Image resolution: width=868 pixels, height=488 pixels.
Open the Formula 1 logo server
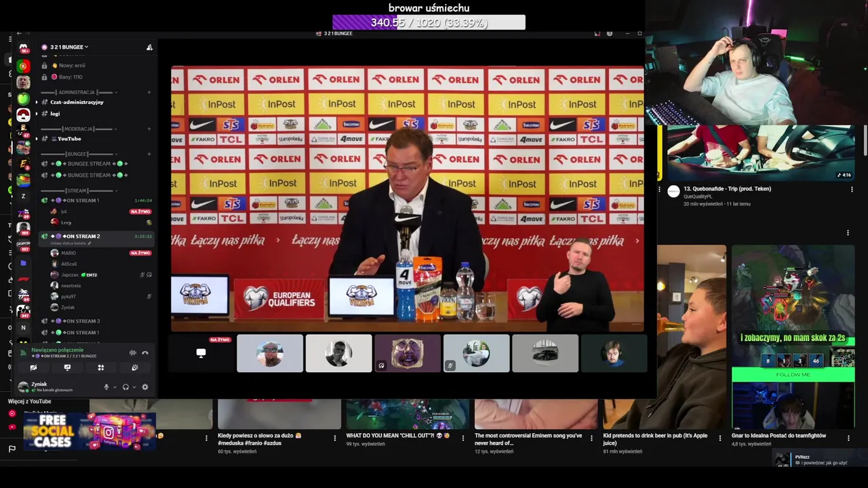coord(23,279)
